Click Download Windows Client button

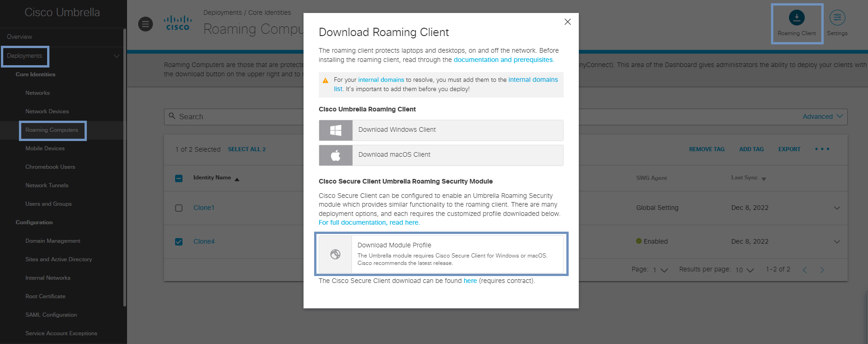441,130
